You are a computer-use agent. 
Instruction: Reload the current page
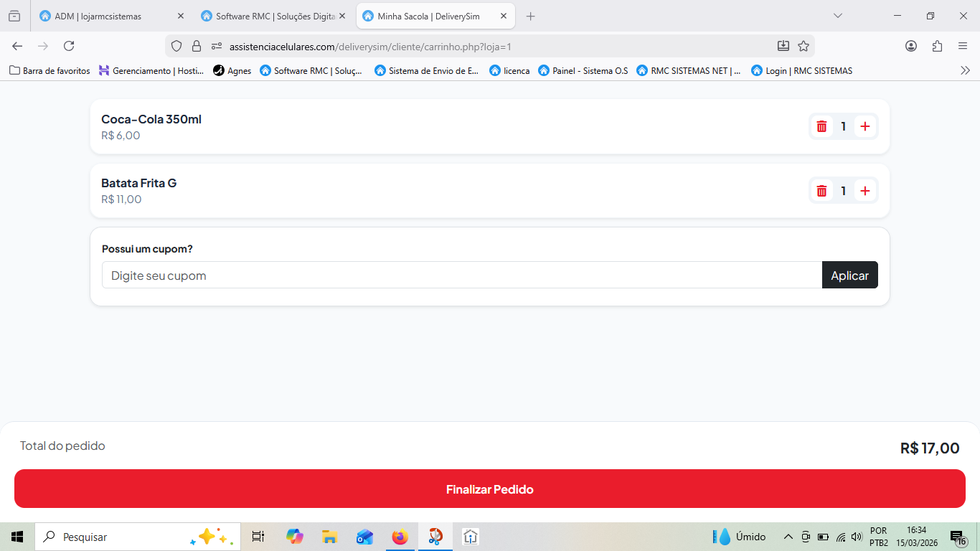(69, 46)
